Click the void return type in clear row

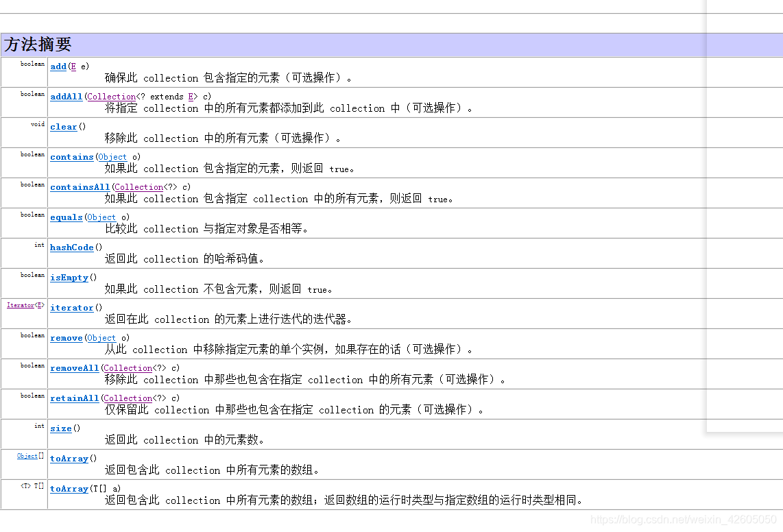(x=38, y=124)
